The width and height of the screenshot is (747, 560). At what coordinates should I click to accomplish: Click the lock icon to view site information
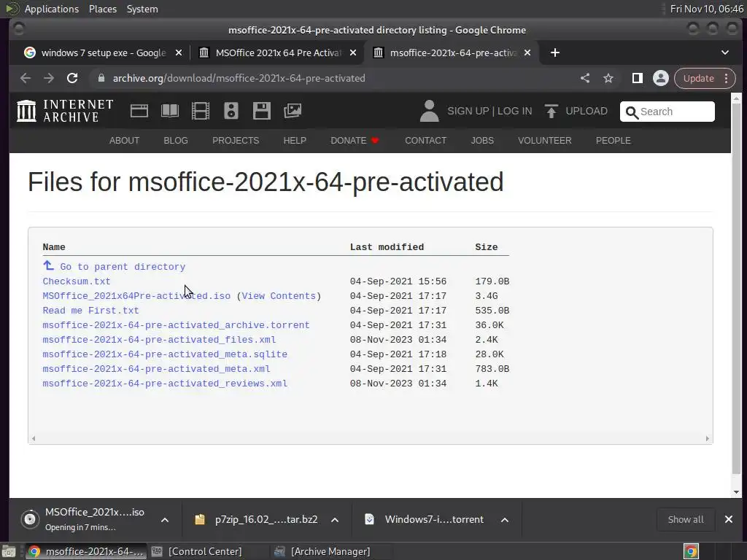coord(101,78)
